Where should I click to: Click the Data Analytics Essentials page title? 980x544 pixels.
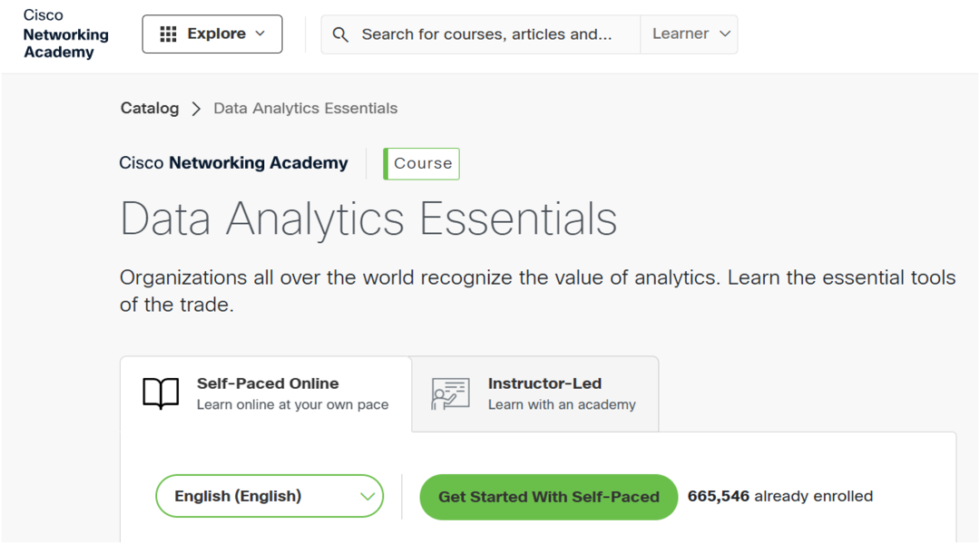[368, 219]
